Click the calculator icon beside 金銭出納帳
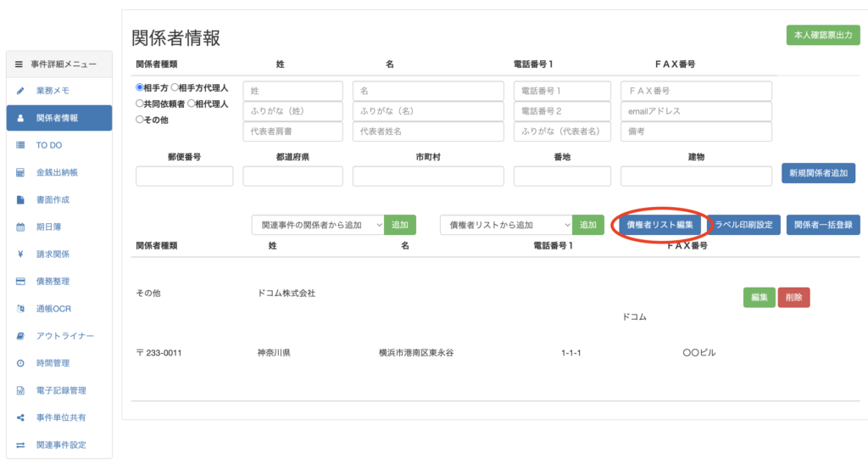The image size is (868, 470). pos(20,172)
